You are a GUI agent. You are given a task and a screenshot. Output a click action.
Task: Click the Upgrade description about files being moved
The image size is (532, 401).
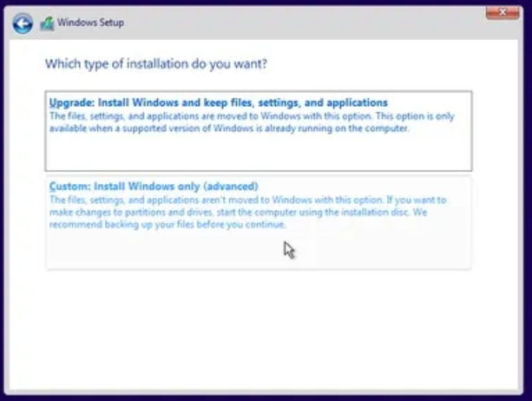[252, 122]
